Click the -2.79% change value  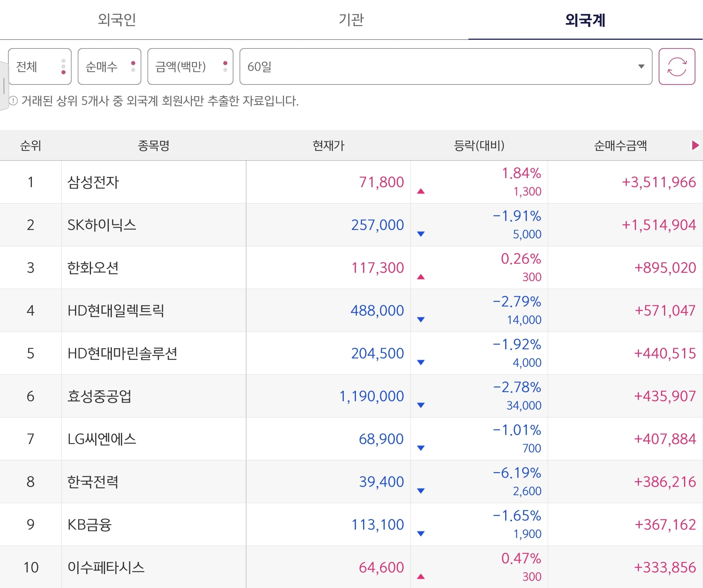click(517, 302)
